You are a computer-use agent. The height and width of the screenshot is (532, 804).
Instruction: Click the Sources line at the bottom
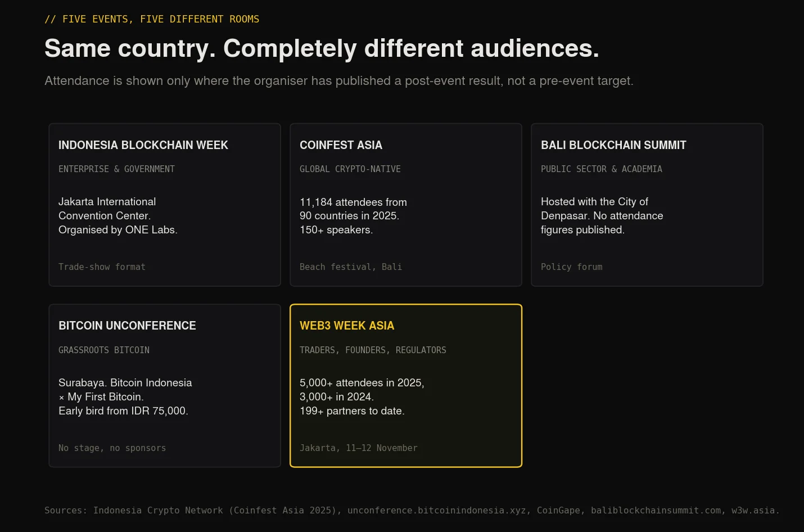pyautogui.click(x=412, y=510)
